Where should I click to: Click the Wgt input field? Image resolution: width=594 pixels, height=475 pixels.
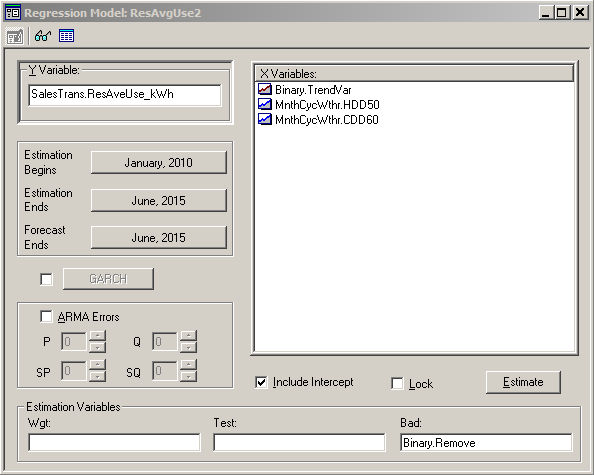pyautogui.click(x=114, y=442)
